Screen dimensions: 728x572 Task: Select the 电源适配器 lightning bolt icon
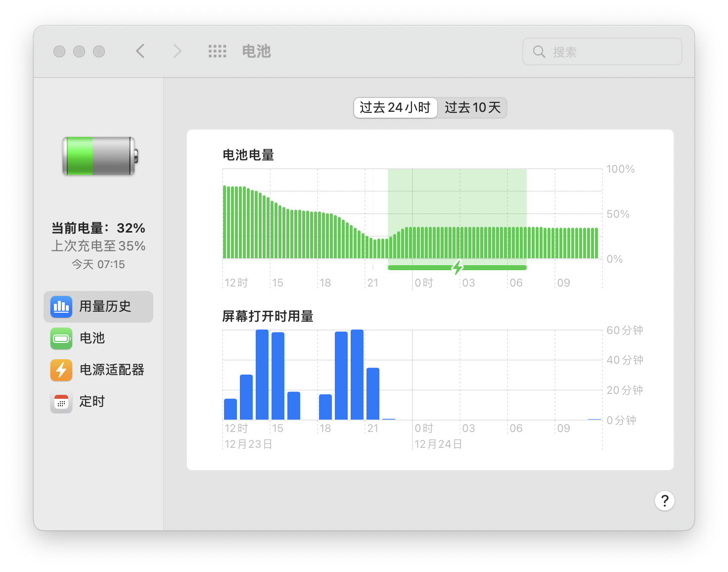61,370
